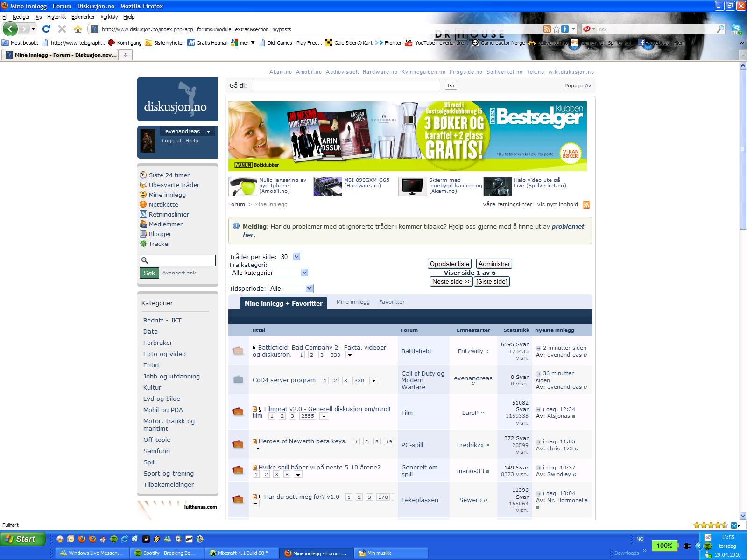This screenshot has width=747, height=560.
Task: Click Gå button next to Gå til field
Action: [451, 85]
